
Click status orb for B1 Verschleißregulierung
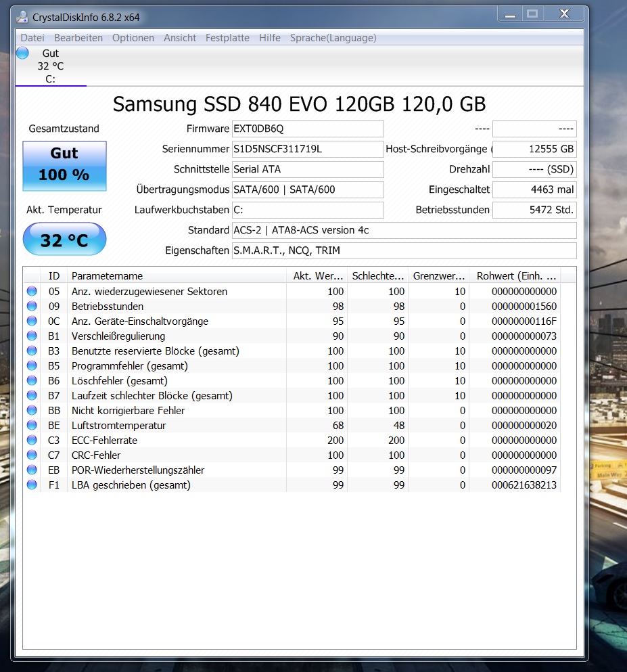click(x=32, y=336)
